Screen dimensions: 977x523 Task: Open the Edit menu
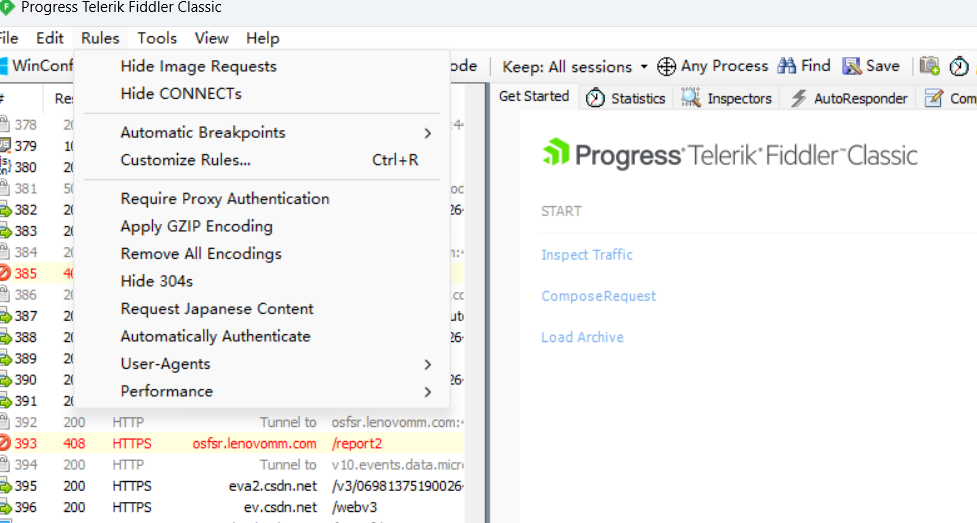50,38
